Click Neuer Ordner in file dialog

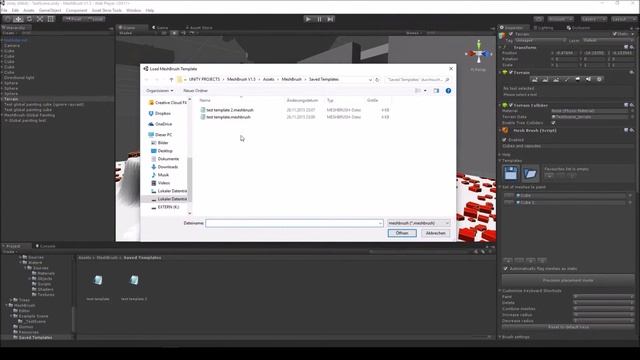pyautogui.click(x=196, y=91)
